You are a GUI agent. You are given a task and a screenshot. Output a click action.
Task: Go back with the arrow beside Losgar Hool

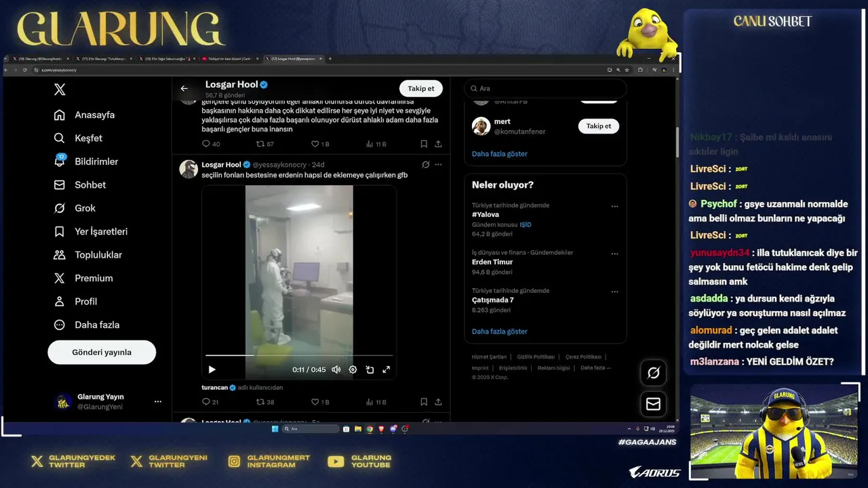184,89
